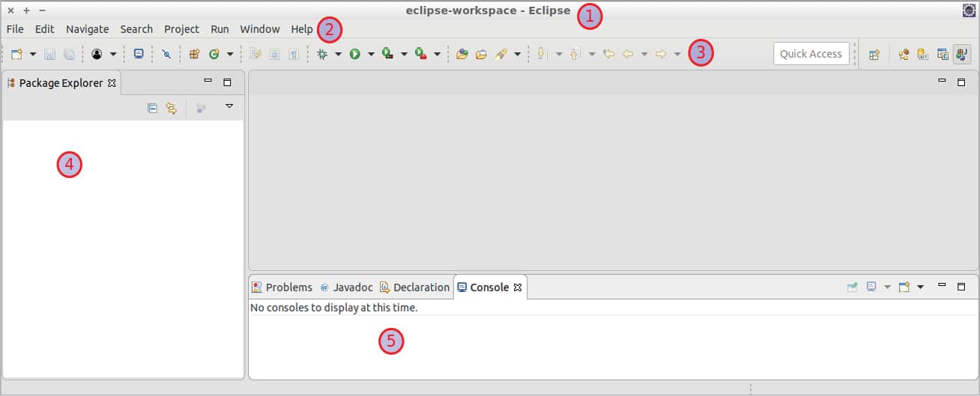Open the Help menu
This screenshot has height=396, width=980.
pos(302,29)
